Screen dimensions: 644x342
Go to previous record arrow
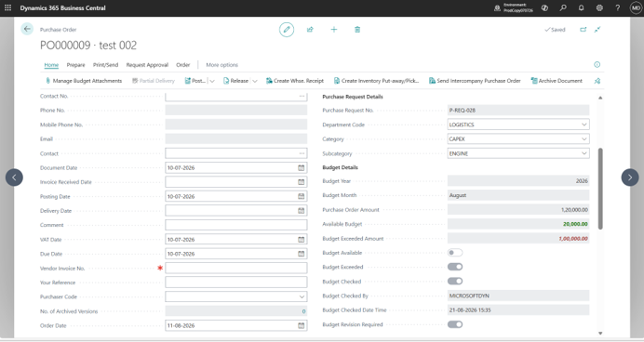14,178
